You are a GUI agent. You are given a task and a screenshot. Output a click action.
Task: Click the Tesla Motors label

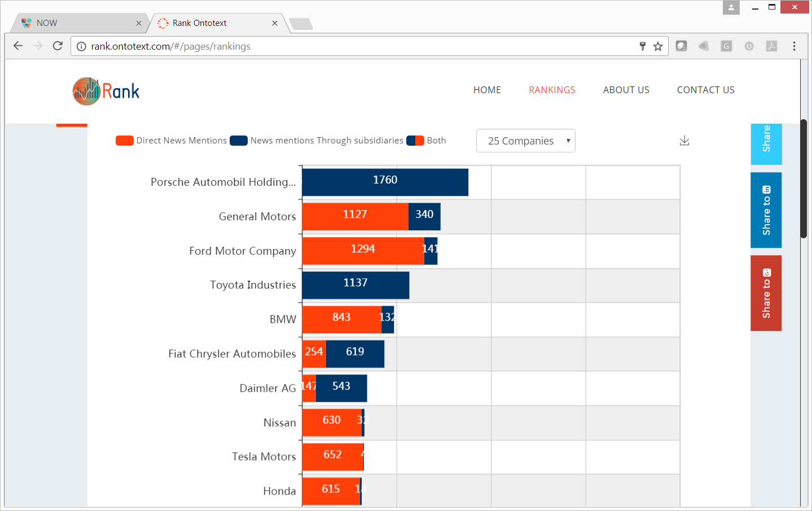pyautogui.click(x=264, y=457)
